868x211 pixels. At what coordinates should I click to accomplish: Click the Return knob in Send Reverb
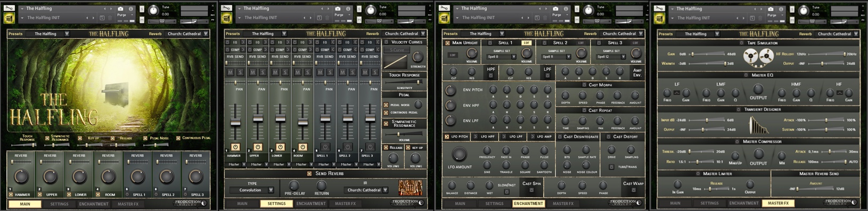[x=322, y=185]
